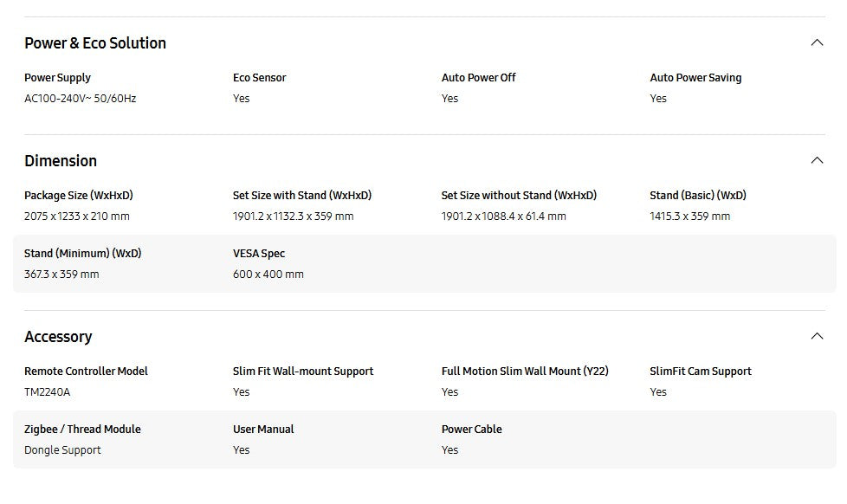Image resolution: width=847 pixels, height=504 pixels.
Task: Click the Power & Eco Solution heading
Action: [95, 43]
